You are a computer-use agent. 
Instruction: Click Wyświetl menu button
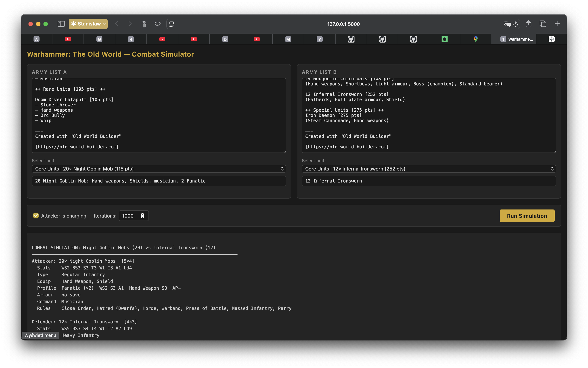coord(40,335)
